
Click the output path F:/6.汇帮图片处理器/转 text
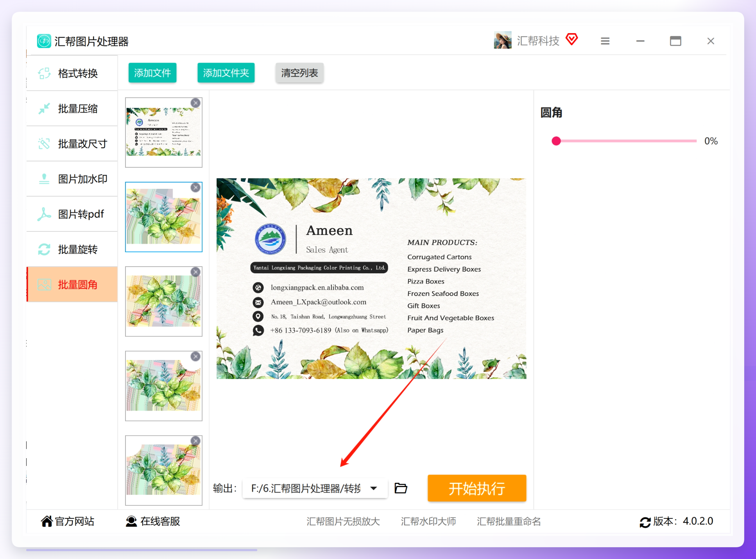[x=306, y=488]
